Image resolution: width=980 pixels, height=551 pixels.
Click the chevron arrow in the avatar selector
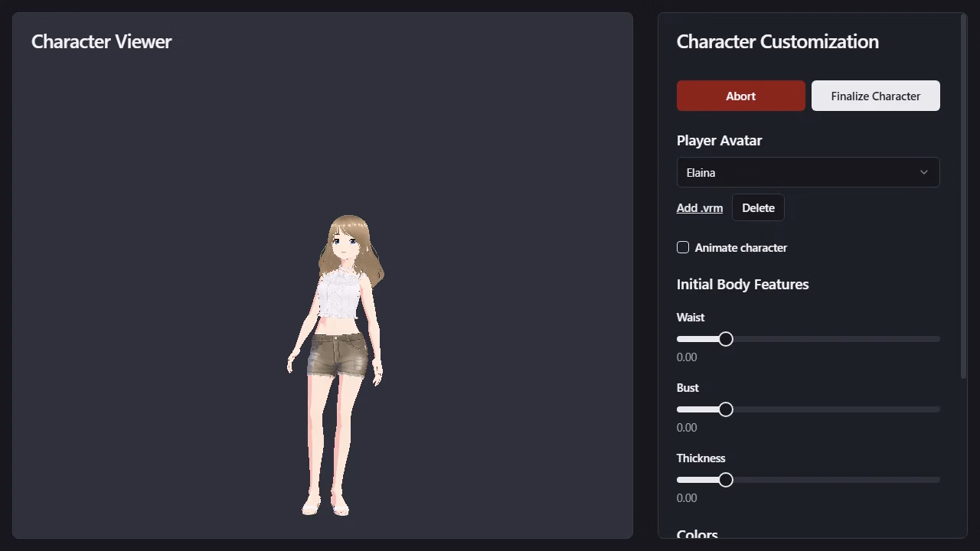coord(924,172)
